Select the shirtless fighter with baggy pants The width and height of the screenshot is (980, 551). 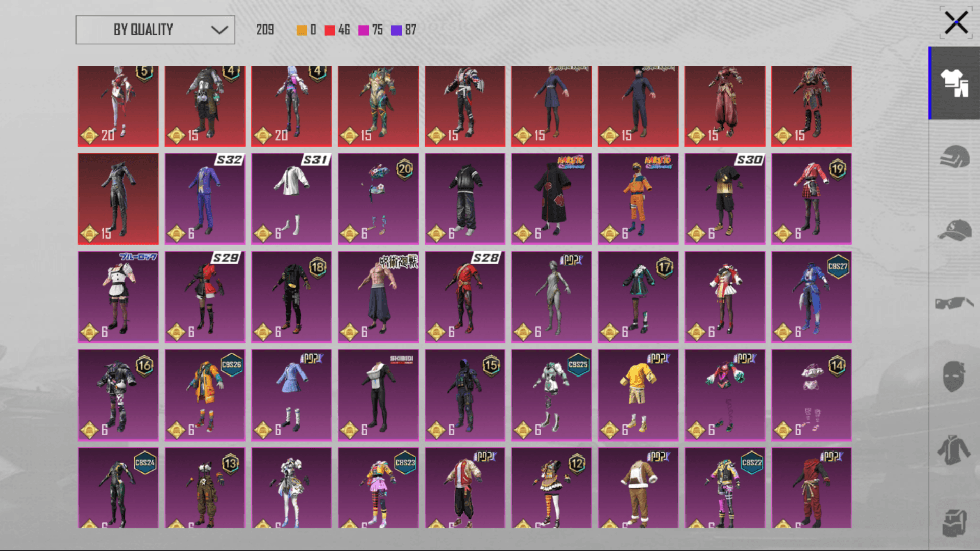coord(378,296)
